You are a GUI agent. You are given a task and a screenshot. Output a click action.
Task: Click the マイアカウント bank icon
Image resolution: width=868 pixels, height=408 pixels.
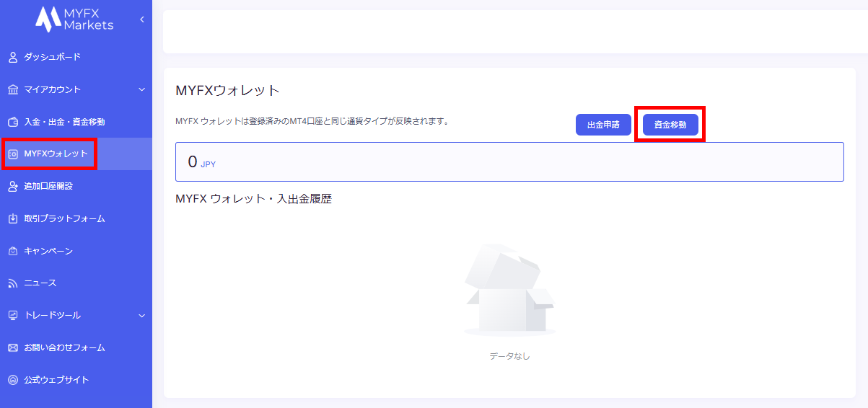click(13, 89)
